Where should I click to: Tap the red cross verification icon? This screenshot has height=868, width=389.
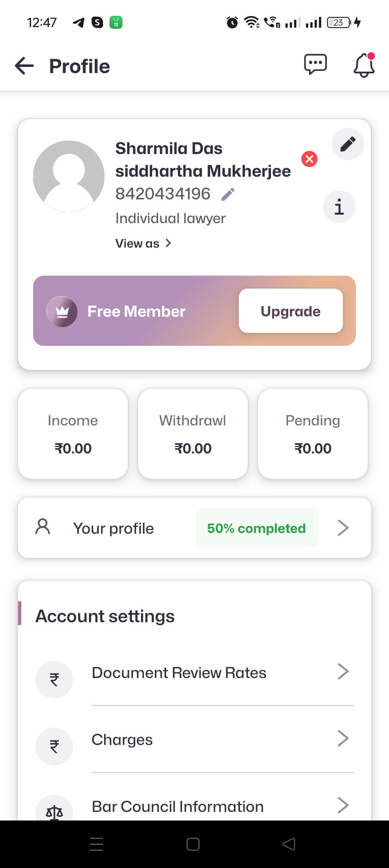click(309, 159)
